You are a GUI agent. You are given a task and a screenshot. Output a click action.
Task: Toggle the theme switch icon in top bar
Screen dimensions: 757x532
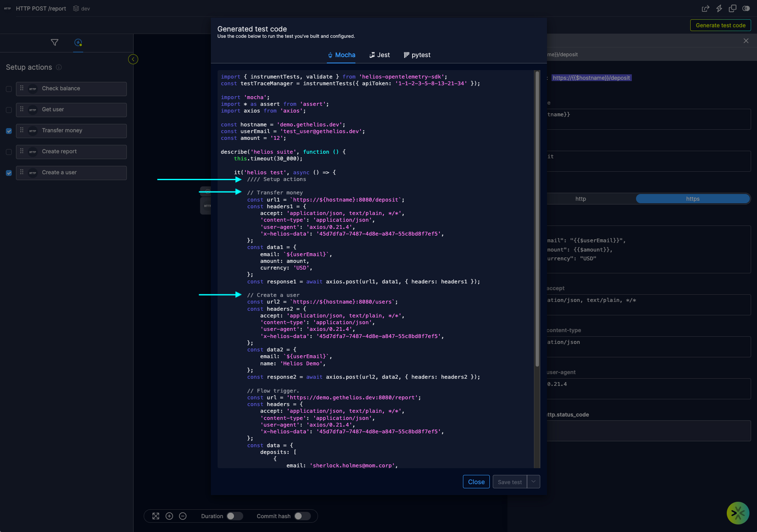point(746,8)
